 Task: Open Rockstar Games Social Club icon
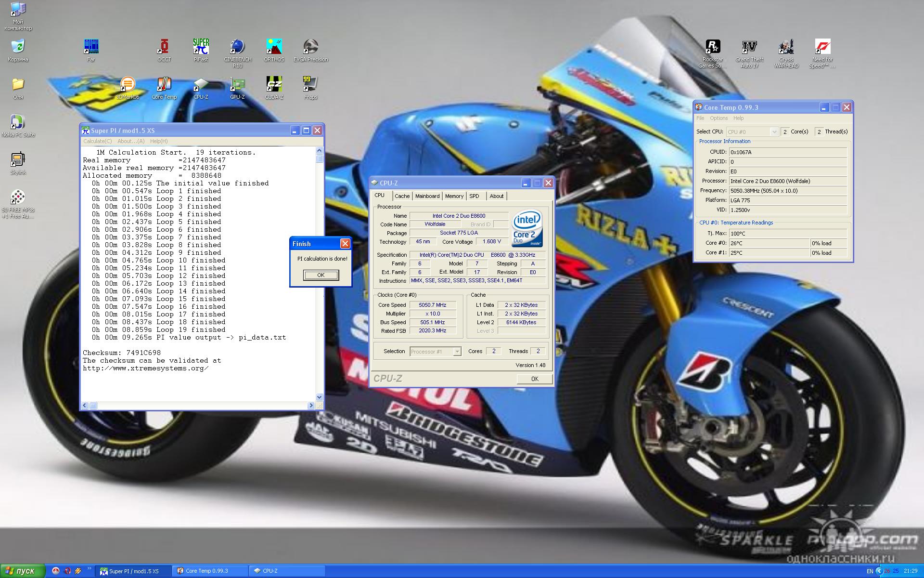coord(713,53)
